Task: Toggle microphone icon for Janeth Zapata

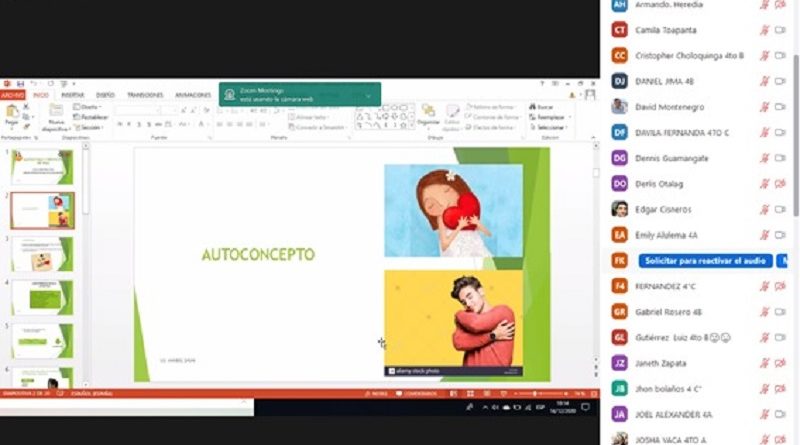Action: coord(763,363)
